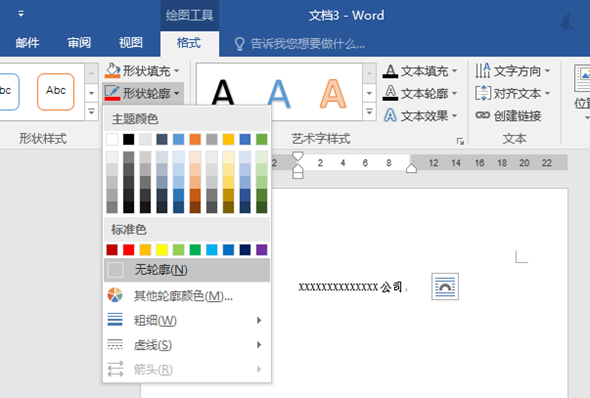Expand the shape styles gallery More arrow
The image size is (590, 398).
91,112
